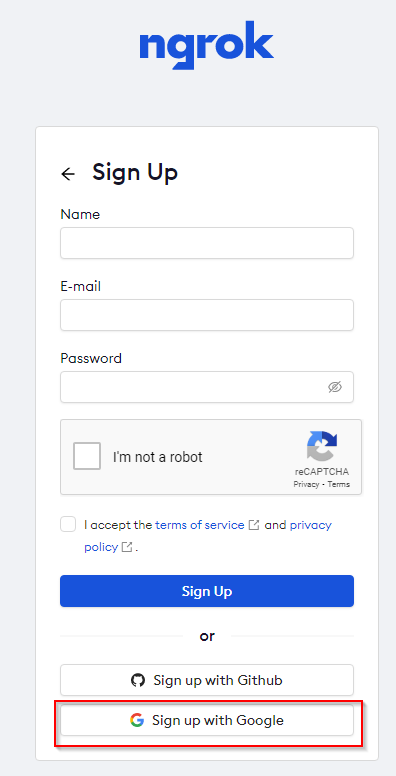
Task: Focus the E-mail input field
Action: (207, 315)
